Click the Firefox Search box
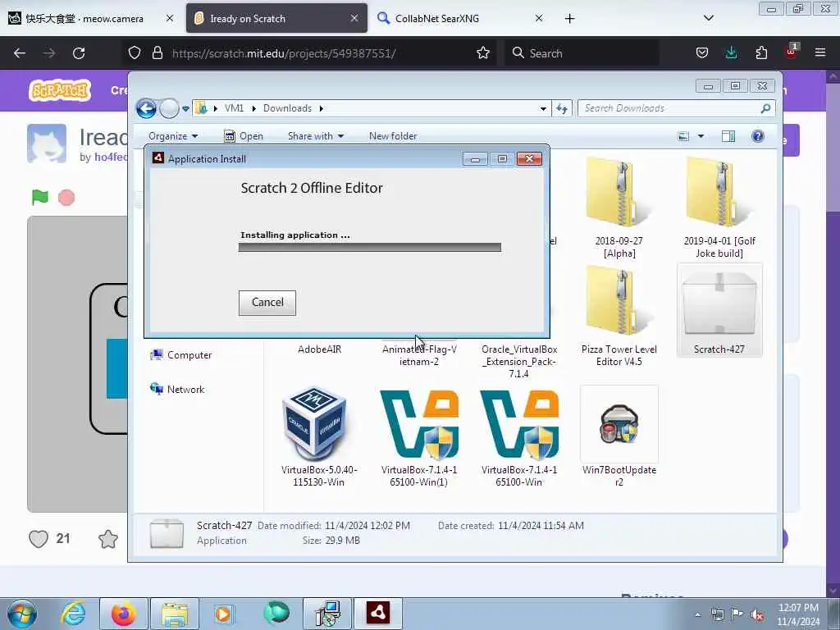 (x=582, y=53)
